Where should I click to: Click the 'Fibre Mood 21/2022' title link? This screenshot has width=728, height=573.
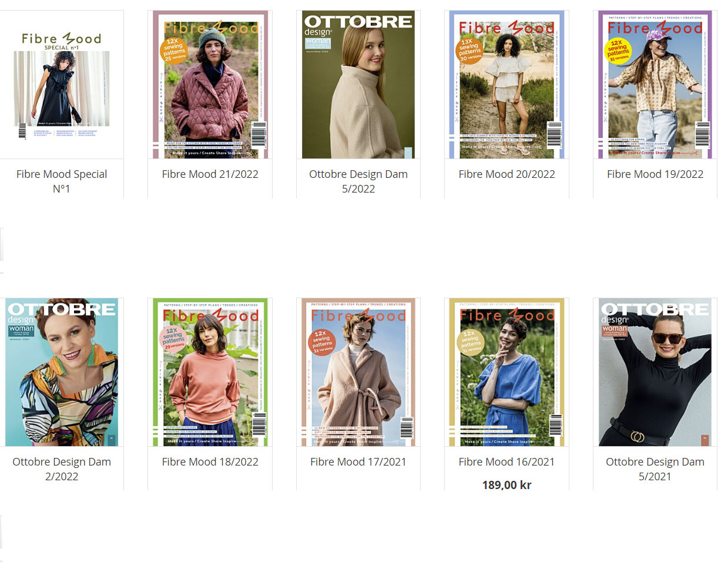[210, 174]
